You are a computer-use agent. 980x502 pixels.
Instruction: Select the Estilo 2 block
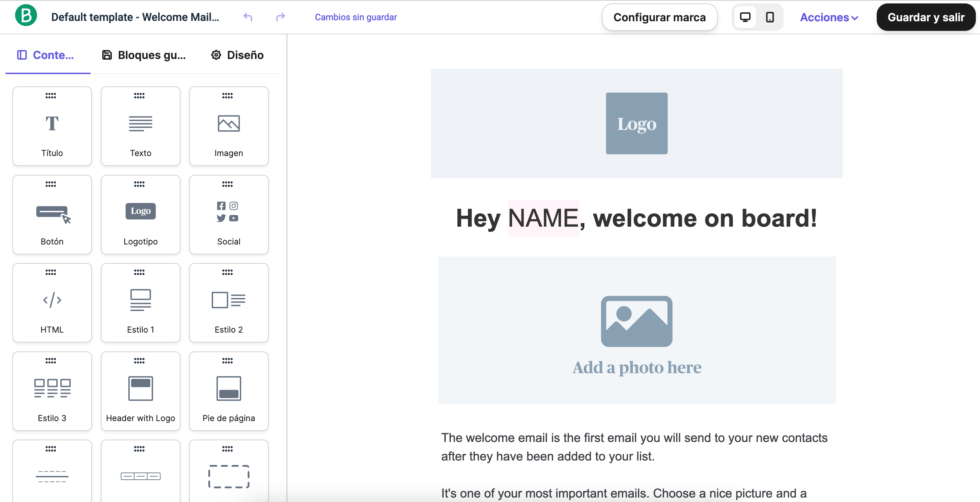229,303
